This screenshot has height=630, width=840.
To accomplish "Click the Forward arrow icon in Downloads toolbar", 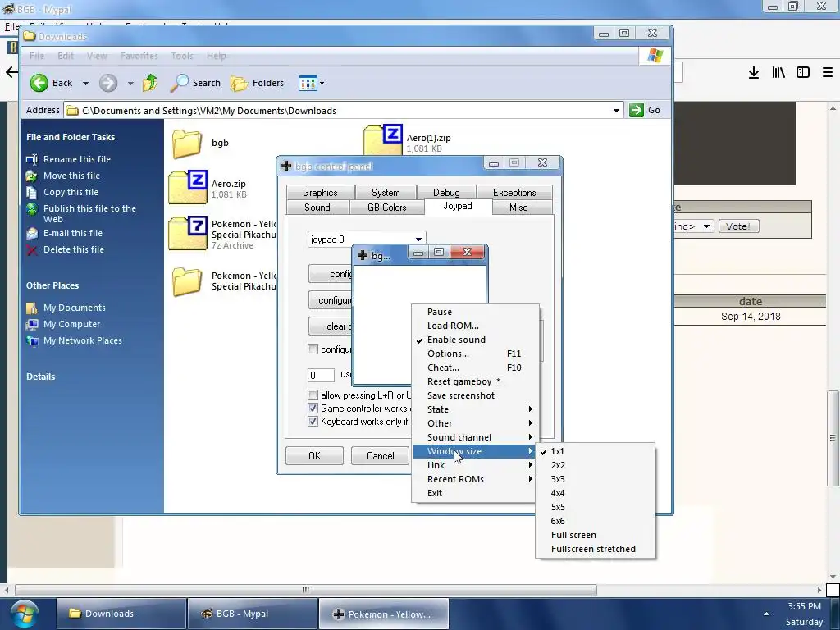I will point(108,83).
